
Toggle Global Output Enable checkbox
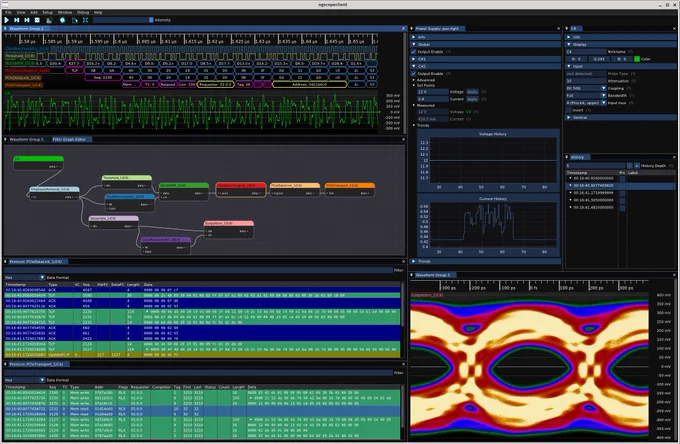coord(414,52)
